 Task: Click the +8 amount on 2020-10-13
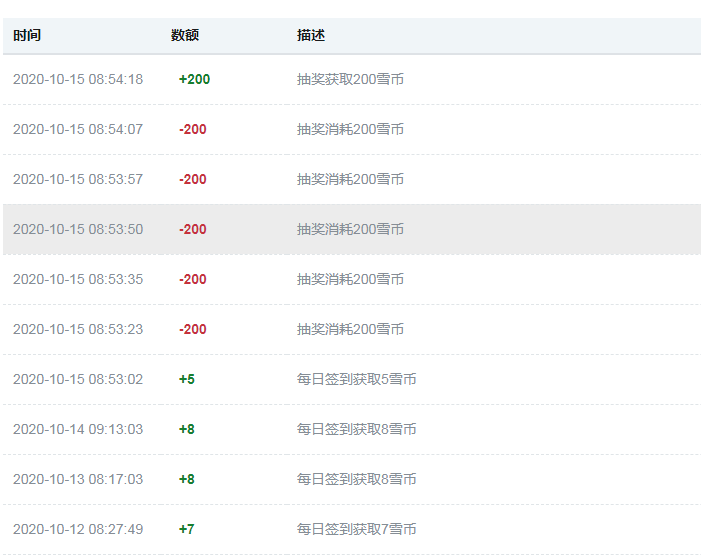(187, 480)
